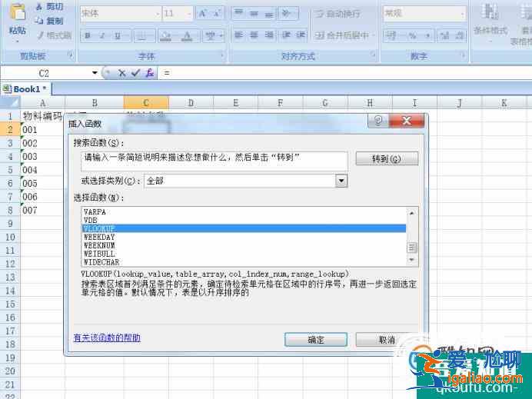This screenshot has height=399, width=532.
Task: Toggle italic formatting in the ribbon
Action: point(102,35)
